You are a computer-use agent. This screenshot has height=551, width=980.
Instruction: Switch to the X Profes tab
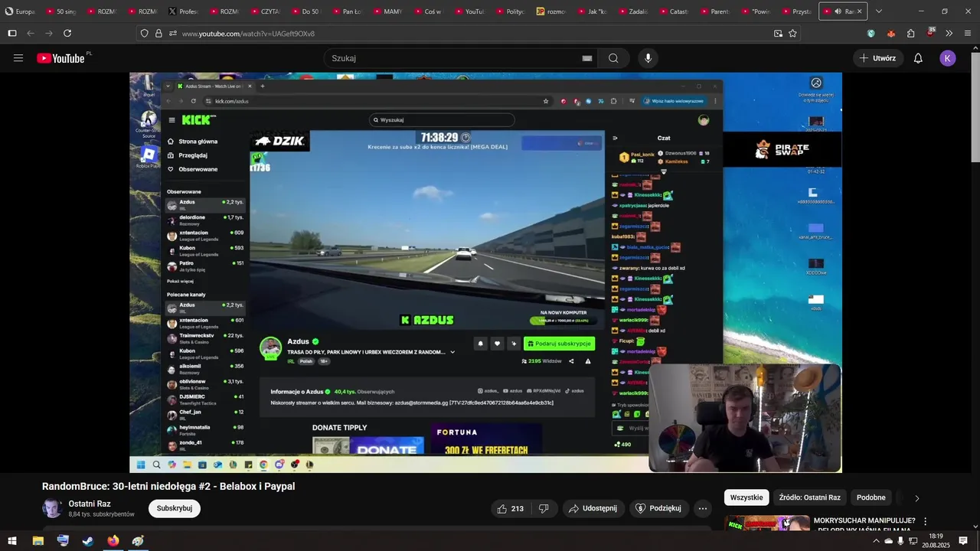click(183, 11)
